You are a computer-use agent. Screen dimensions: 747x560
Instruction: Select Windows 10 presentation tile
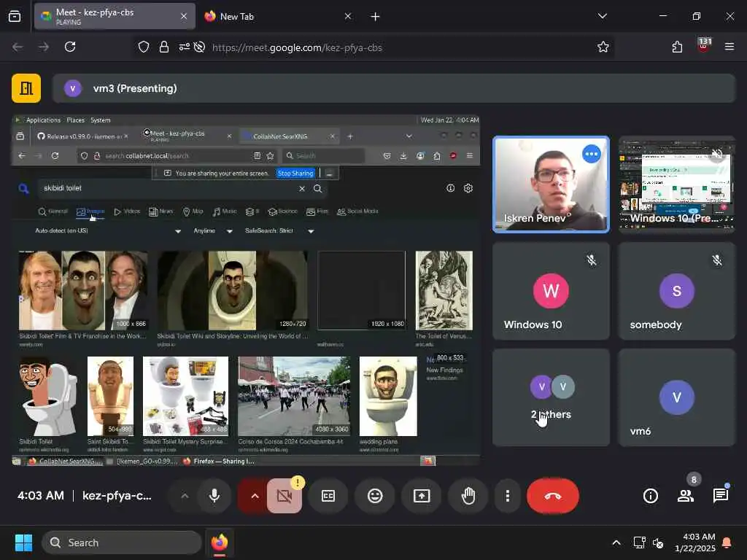point(676,184)
